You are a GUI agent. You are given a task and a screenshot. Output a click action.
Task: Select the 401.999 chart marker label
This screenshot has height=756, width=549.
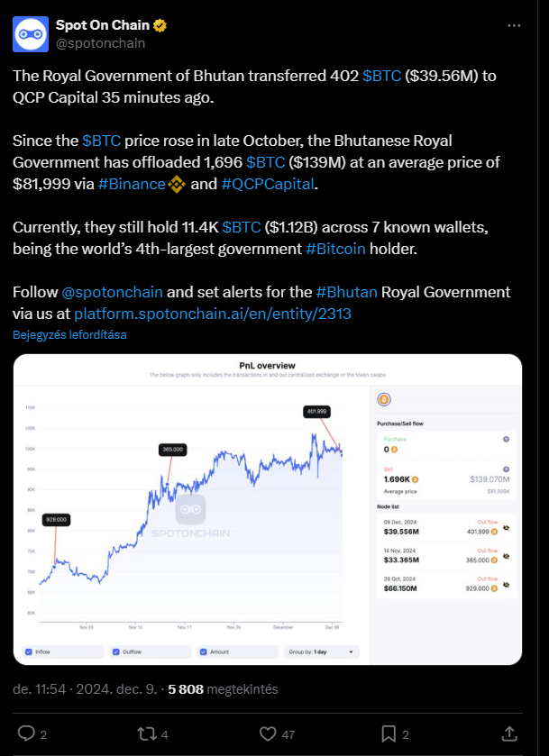point(317,412)
